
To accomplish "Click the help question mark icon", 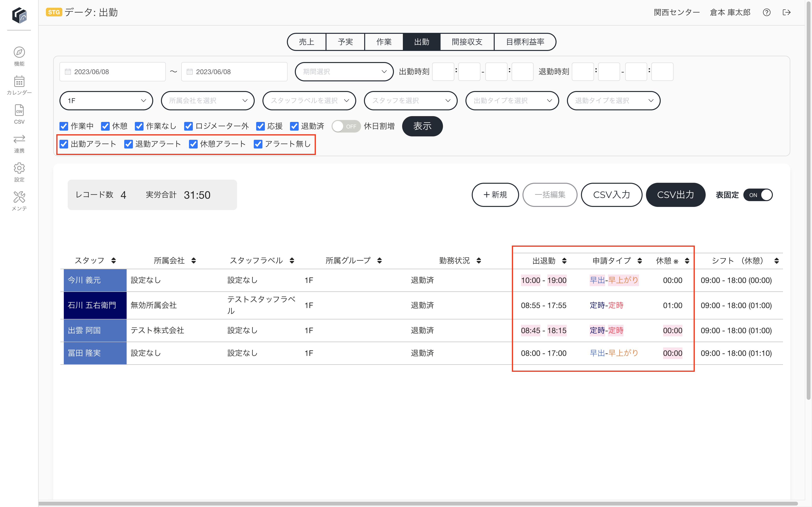I will (x=766, y=12).
